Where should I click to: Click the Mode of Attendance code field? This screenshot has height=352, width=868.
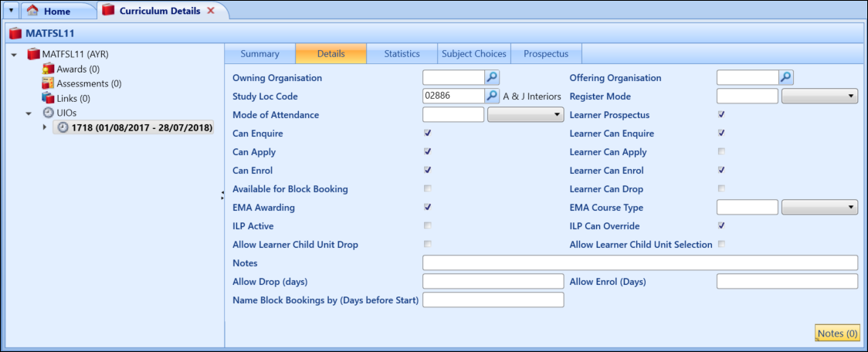[x=453, y=114]
